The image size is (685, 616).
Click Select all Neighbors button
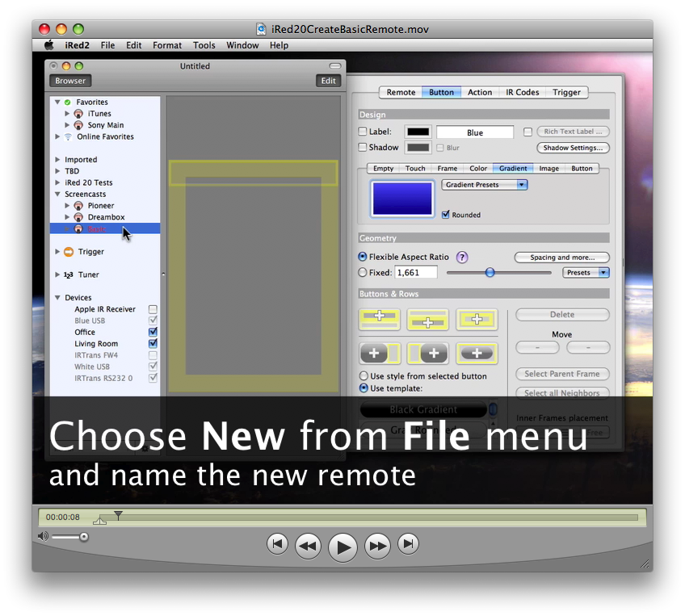pyautogui.click(x=562, y=392)
